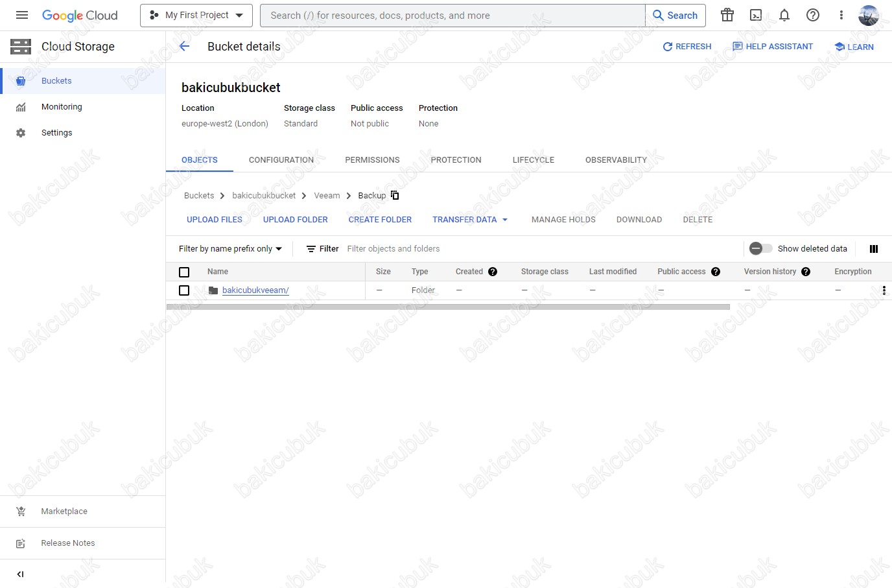
Task: Click the horizontal table scrollbar
Action: pos(448,307)
